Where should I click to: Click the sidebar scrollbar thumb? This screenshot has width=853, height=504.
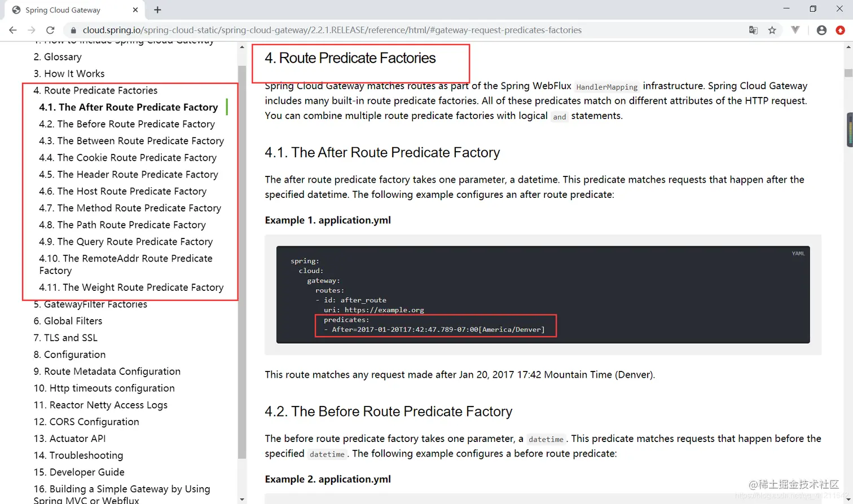click(242, 262)
